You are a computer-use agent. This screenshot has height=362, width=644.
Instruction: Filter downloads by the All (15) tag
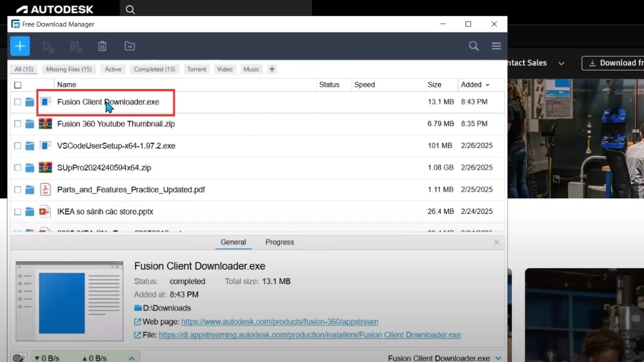24,69
